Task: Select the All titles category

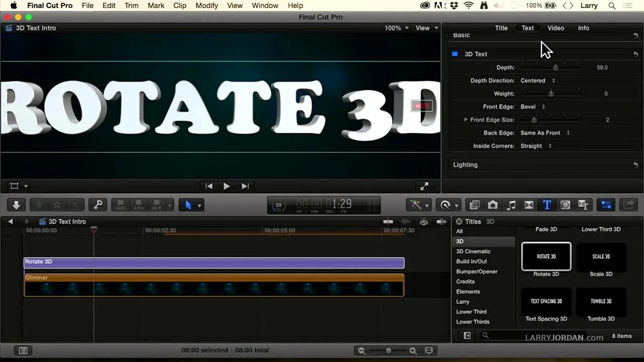Action: coord(459,231)
